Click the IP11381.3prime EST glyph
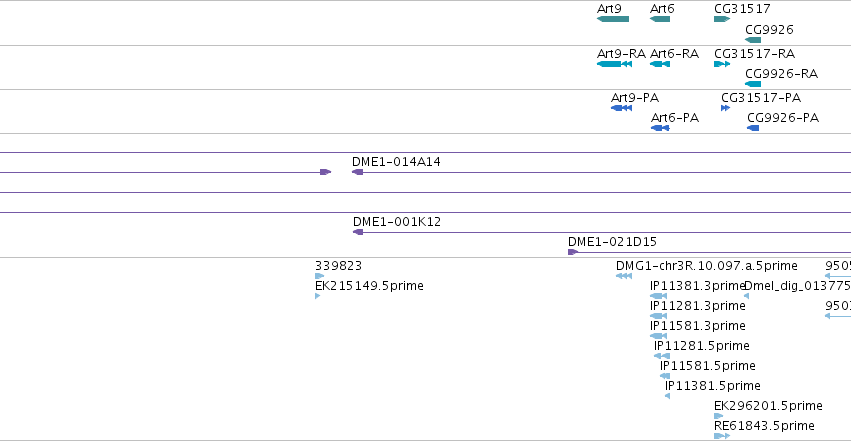This screenshot has height=441, width=851. [x=658, y=296]
